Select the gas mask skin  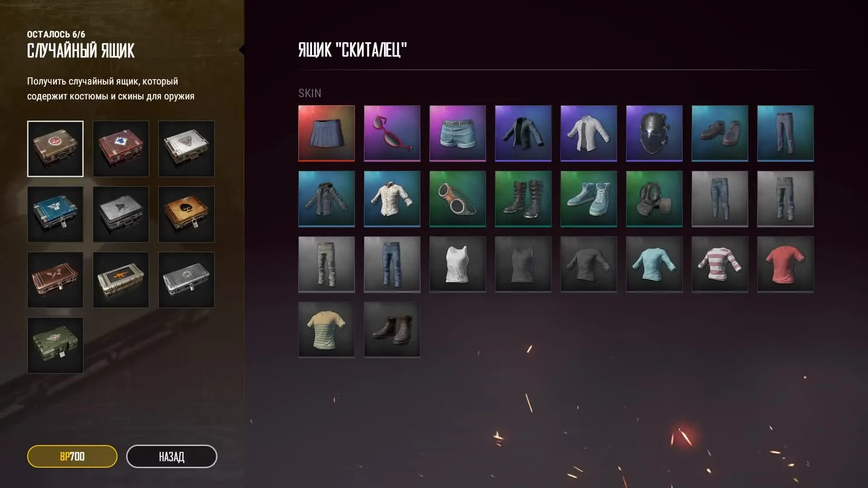tap(654, 199)
